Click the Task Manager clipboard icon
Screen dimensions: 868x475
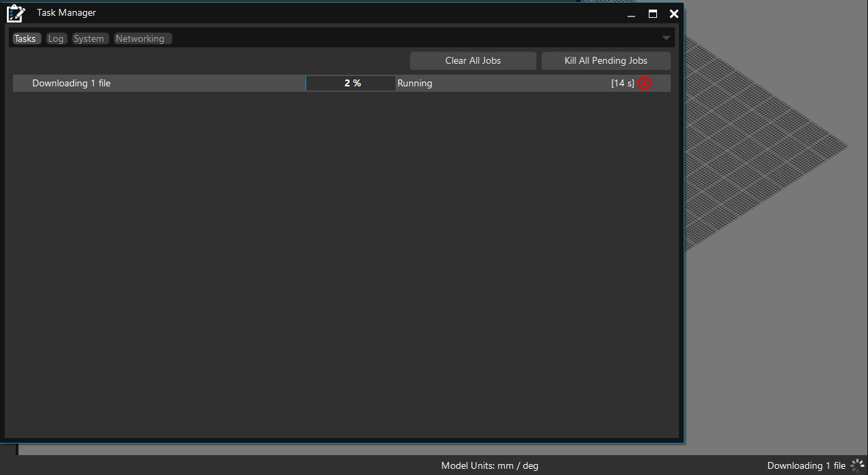click(x=16, y=13)
